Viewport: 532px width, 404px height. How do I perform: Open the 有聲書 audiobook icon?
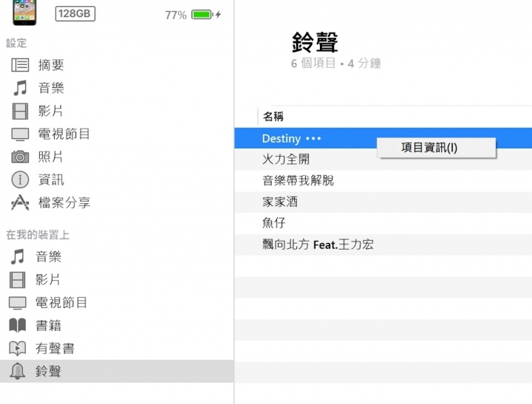[x=17, y=349]
